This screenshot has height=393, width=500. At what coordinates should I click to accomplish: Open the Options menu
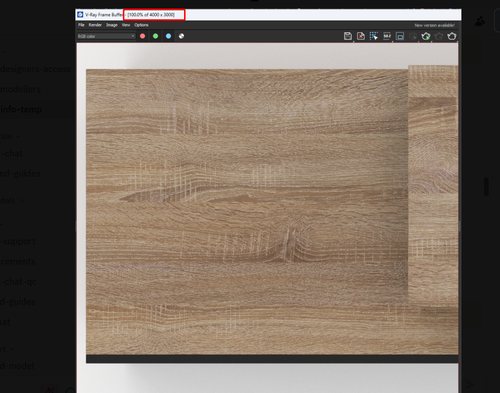click(x=141, y=25)
